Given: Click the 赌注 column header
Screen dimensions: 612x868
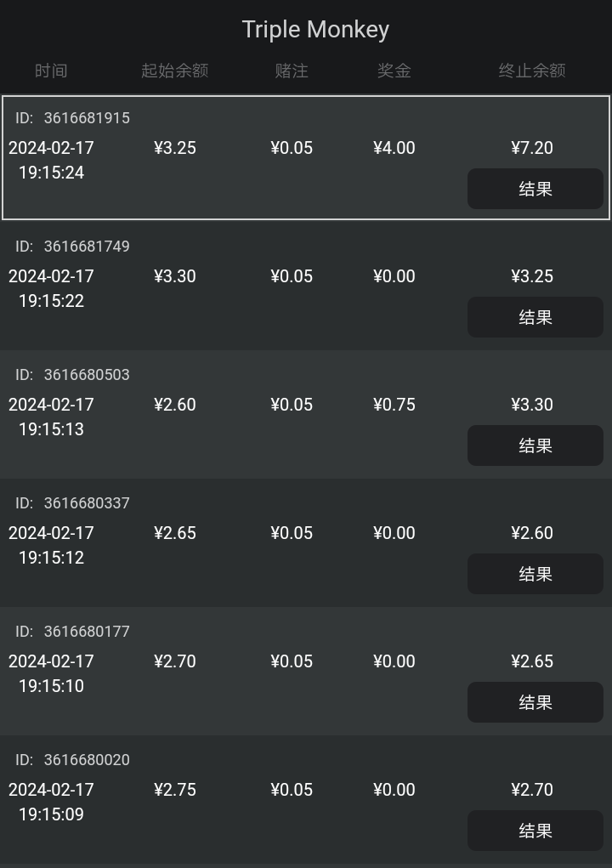Looking at the screenshot, I should point(292,71).
